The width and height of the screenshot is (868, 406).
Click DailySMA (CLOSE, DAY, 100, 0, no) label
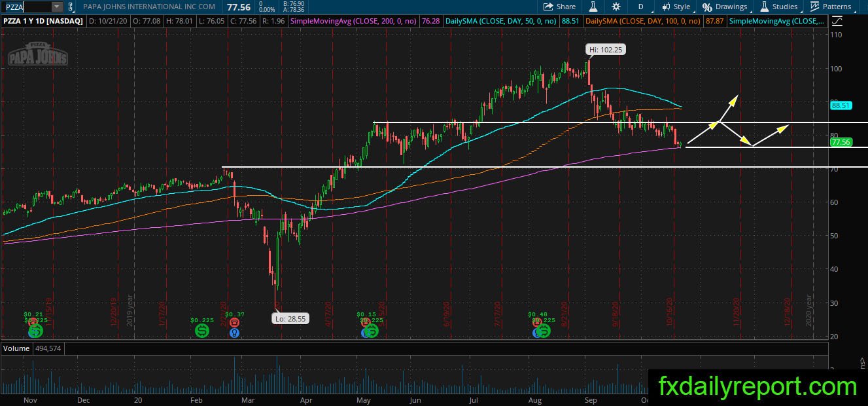tap(644, 22)
